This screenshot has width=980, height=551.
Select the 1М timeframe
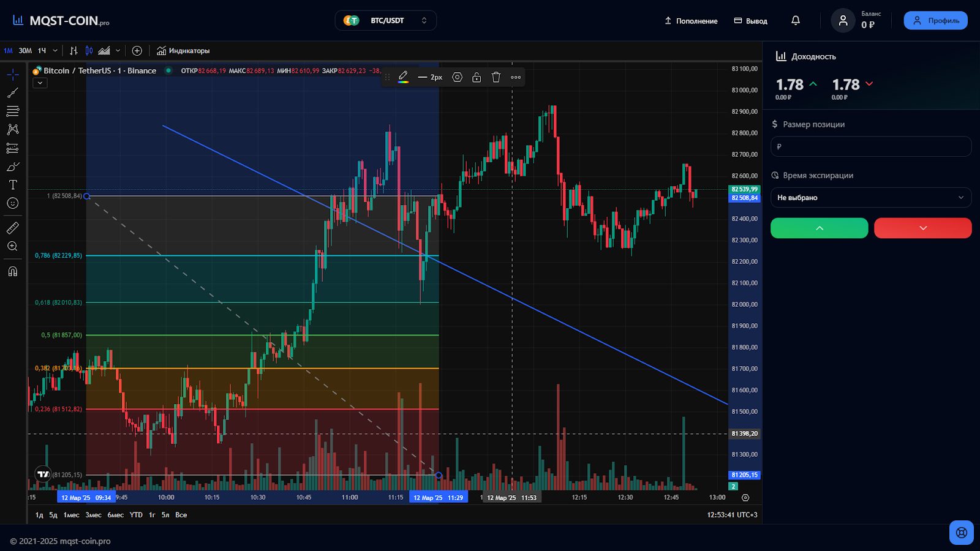8,51
